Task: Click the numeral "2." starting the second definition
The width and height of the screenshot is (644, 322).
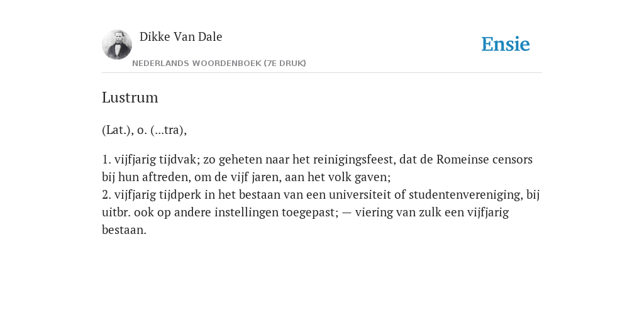Action: click(x=106, y=195)
